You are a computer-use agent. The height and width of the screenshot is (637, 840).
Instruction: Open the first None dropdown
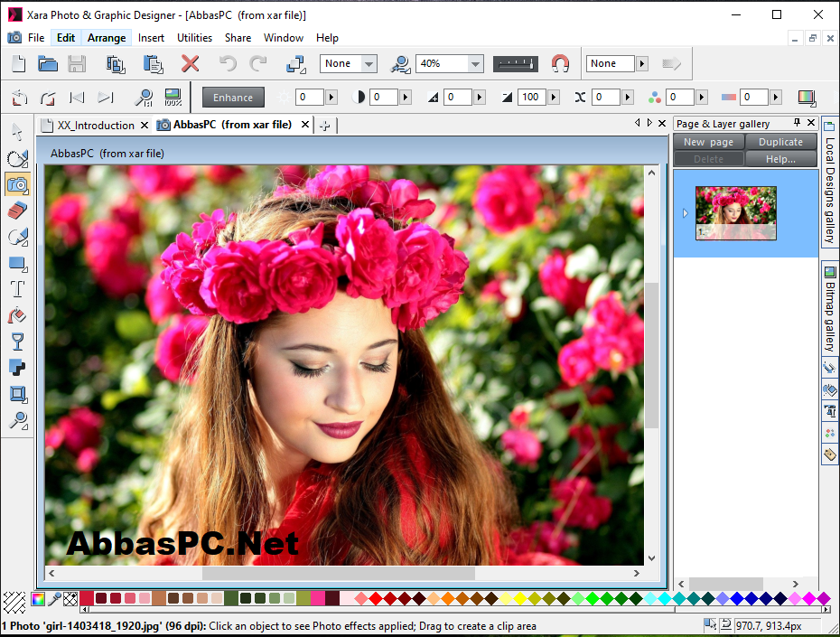point(369,64)
